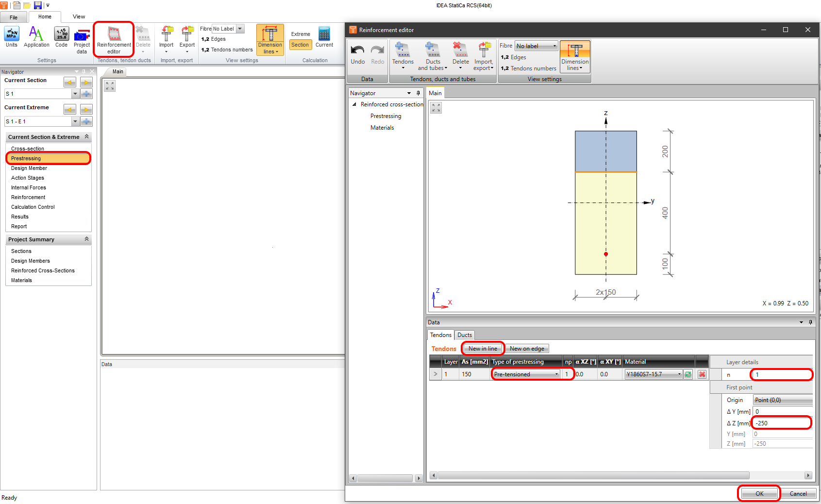
Task: Click Undo in Reinforcement editor
Action: pyautogui.click(x=358, y=54)
